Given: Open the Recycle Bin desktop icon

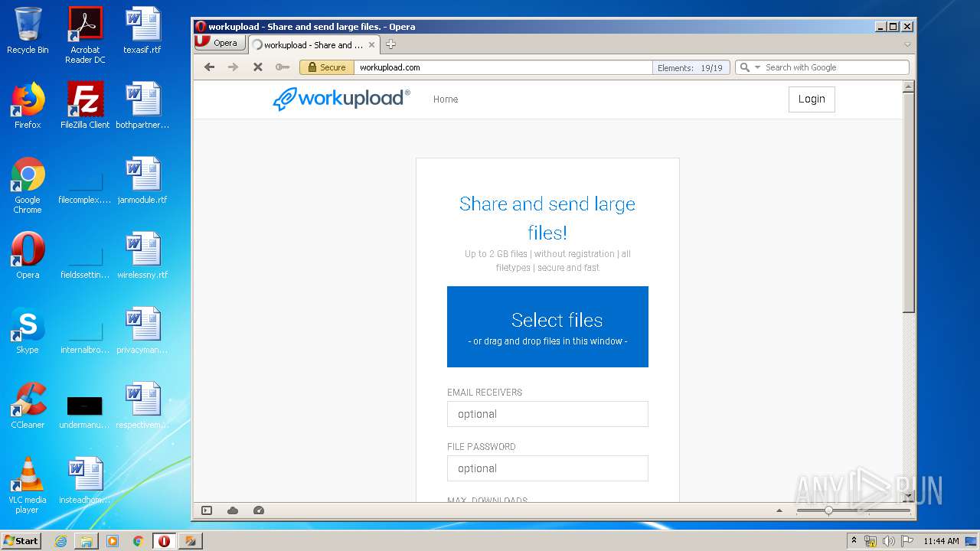Looking at the screenshot, I should pos(28,31).
